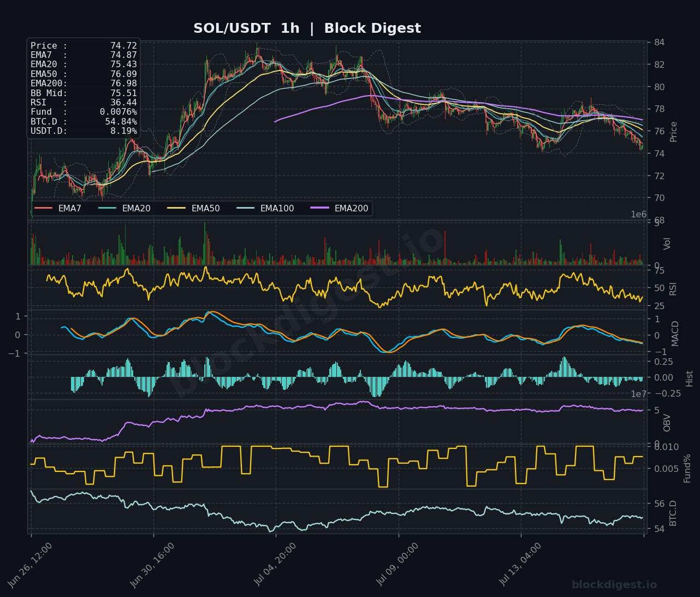Click the Vol axis label
The width and height of the screenshot is (700, 597).
[667, 244]
